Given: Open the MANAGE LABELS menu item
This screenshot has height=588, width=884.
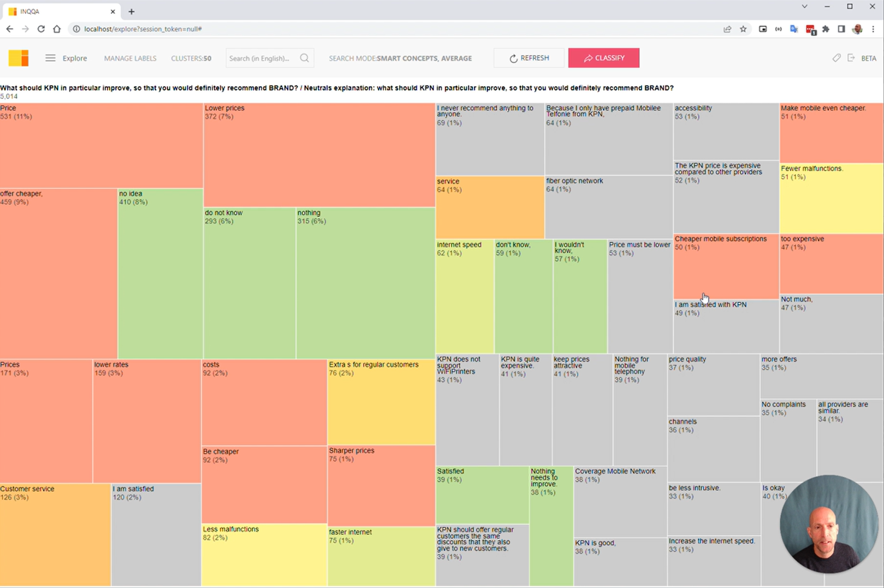Looking at the screenshot, I should pos(130,58).
